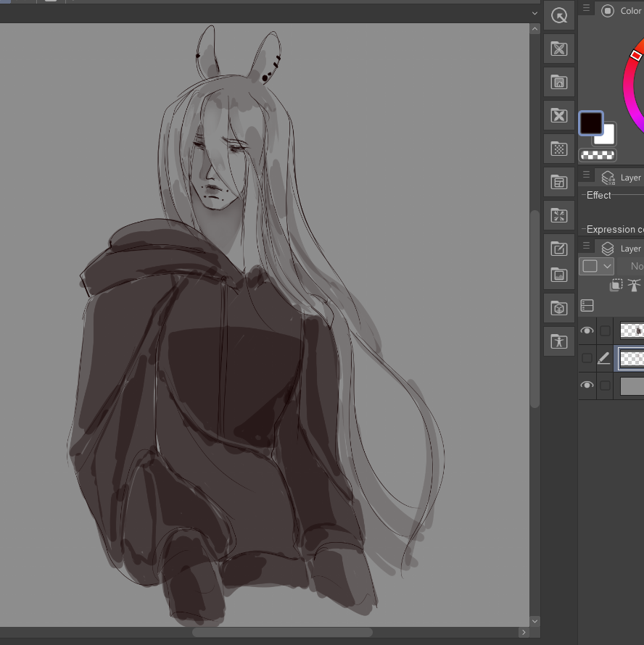Enable clip to layer below icon
The image size is (644, 645).
click(x=616, y=285)
